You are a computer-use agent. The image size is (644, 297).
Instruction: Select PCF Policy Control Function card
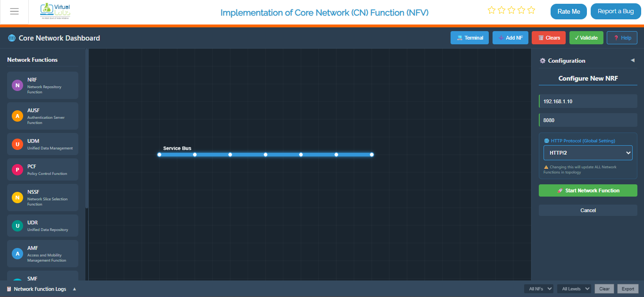(x=42, y=169)
